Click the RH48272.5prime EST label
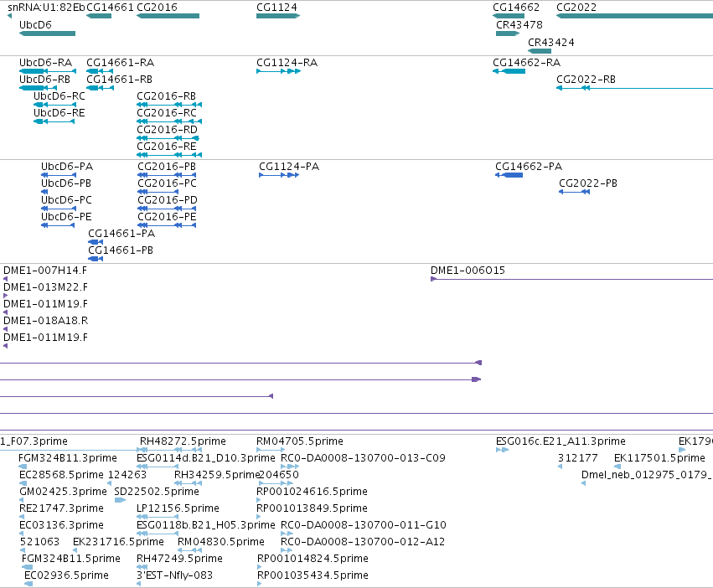 click(x=183, y=441)
